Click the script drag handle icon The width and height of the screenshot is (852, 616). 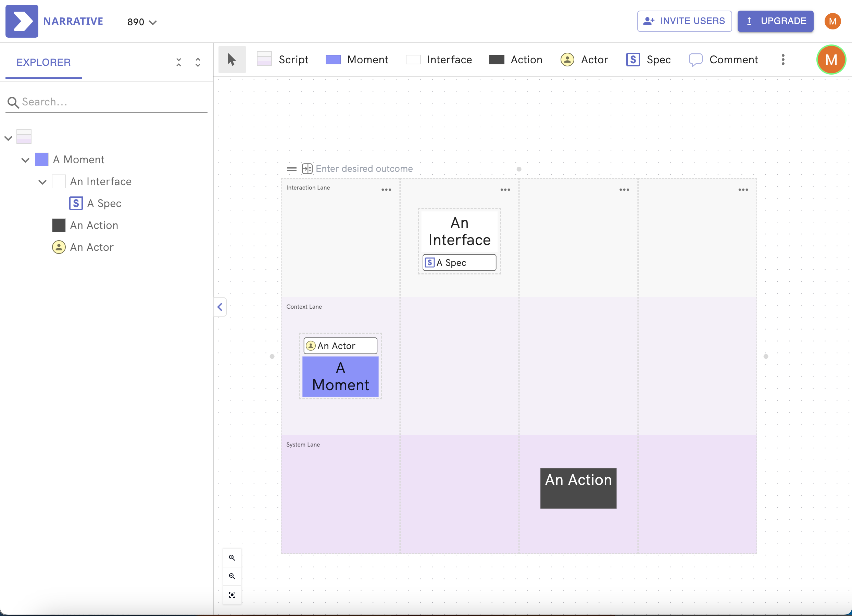(291, 169)
